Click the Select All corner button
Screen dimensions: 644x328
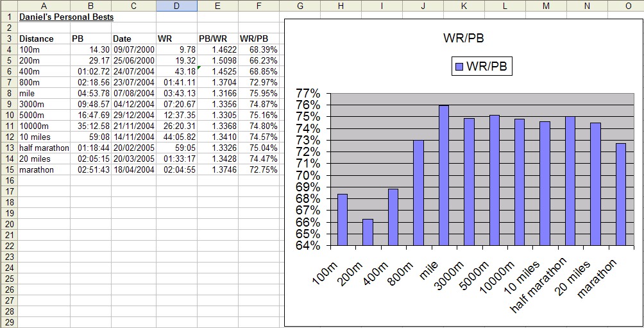click(x=8, y=6)
